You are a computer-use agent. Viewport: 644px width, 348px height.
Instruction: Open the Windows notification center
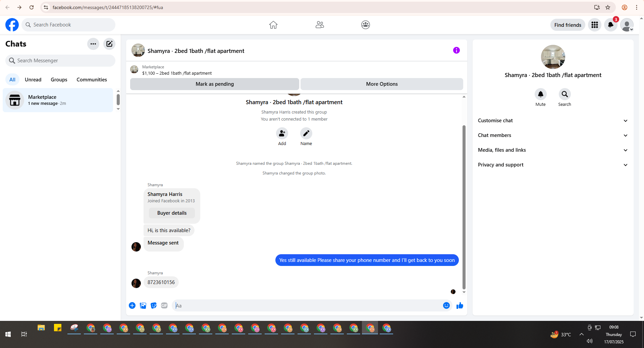pos(633,334)
